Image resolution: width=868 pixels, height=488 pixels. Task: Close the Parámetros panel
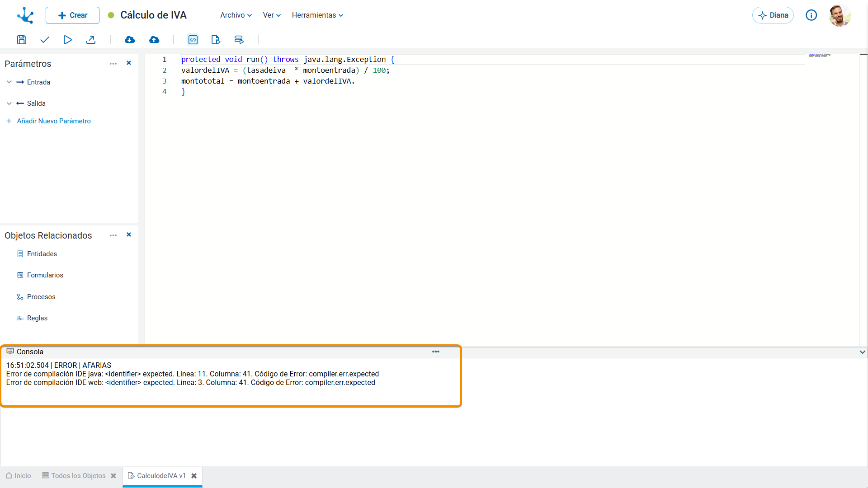click(x=129, y=63)
